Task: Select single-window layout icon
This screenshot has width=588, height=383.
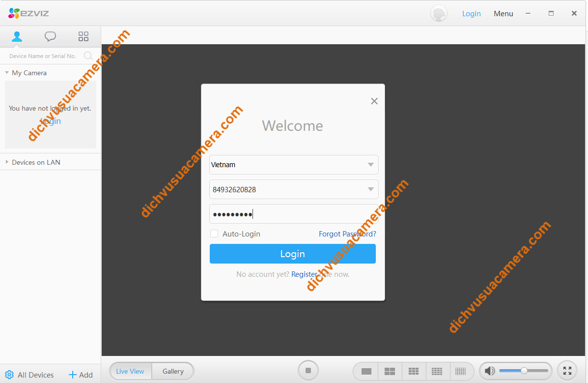Action: click(366, 371)
